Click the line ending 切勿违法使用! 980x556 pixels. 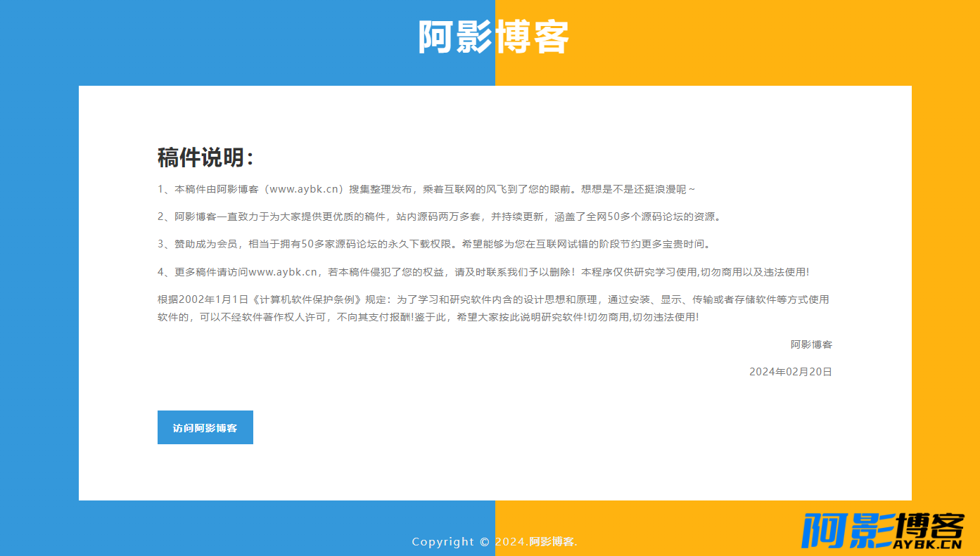click(x=428, y=317)
